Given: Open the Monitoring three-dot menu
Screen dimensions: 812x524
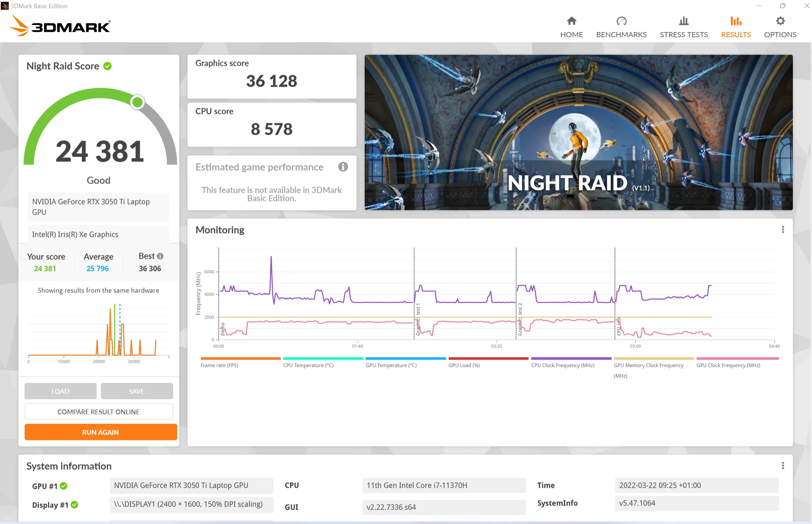Looking at the screenshot, I should coord(783,230).
